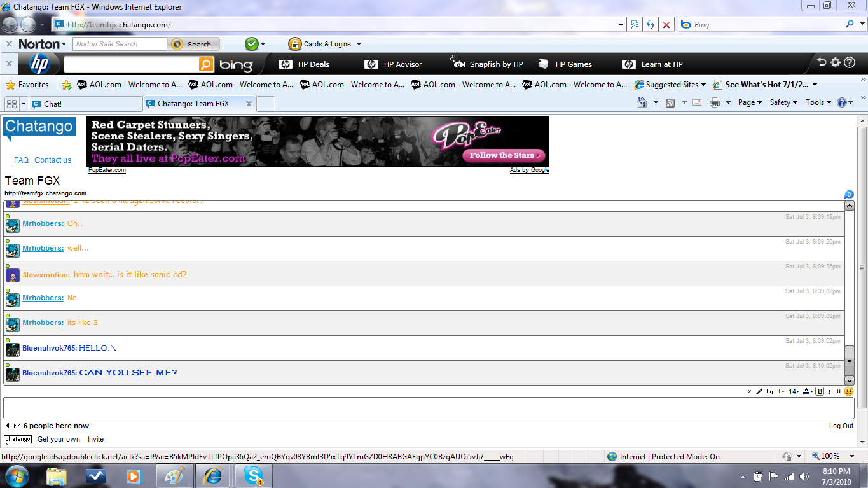Click Slowxmotion's avatar beside sonic cd message
Image resolution: width=868 pixels, height=488 pixels.
[13, 275]
